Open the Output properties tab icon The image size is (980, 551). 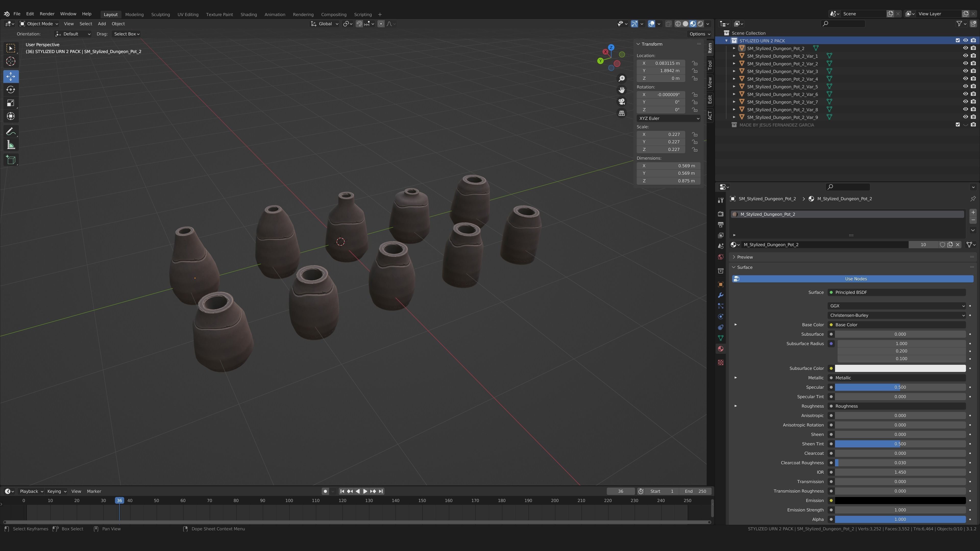click(720, 225)
